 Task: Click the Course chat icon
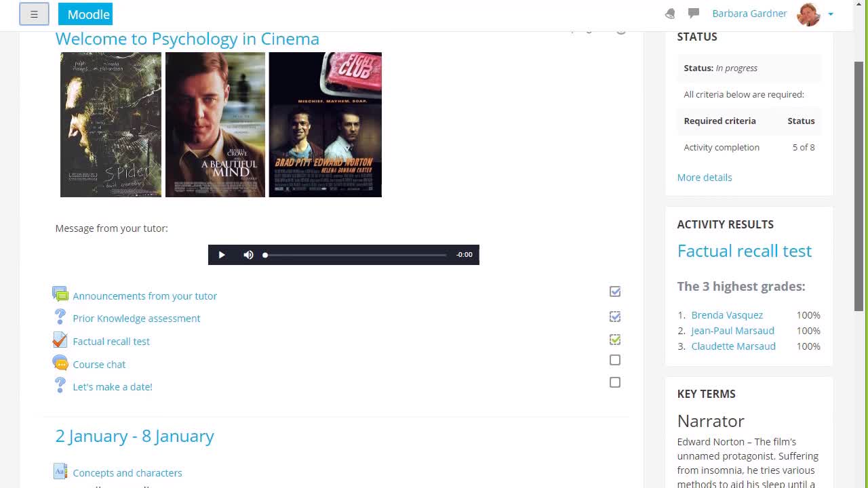pyautogui.click(x=60, y=363)
